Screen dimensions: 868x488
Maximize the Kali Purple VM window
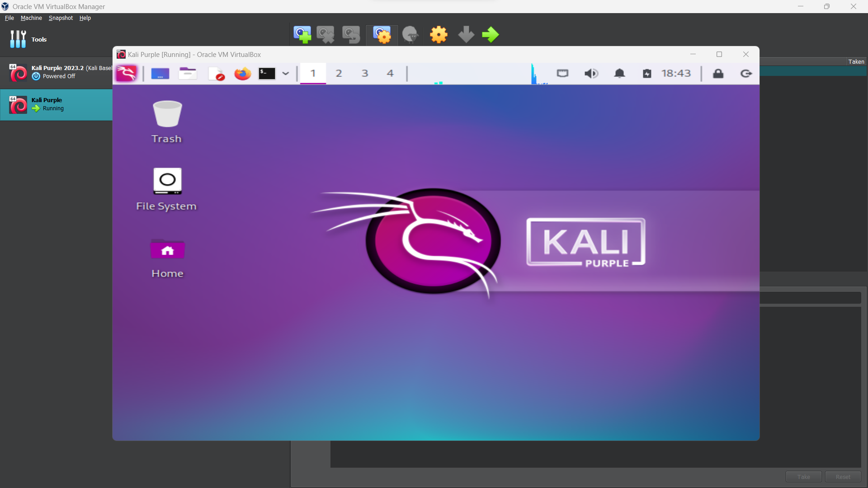coord(719,54)
